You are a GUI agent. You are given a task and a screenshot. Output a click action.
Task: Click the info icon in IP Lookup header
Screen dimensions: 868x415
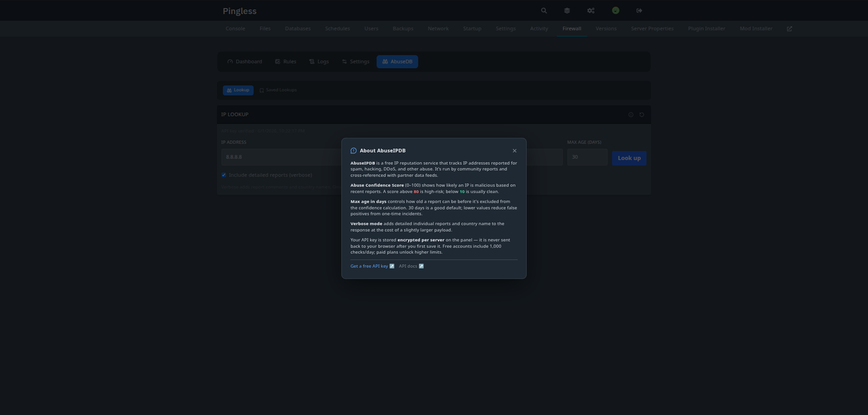click(631, 115)
